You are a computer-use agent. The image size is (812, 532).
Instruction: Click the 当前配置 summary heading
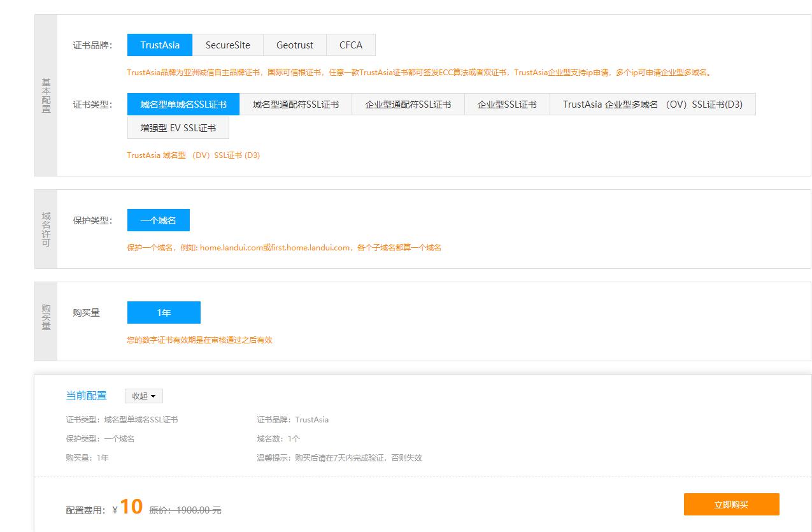click(86, 396)
